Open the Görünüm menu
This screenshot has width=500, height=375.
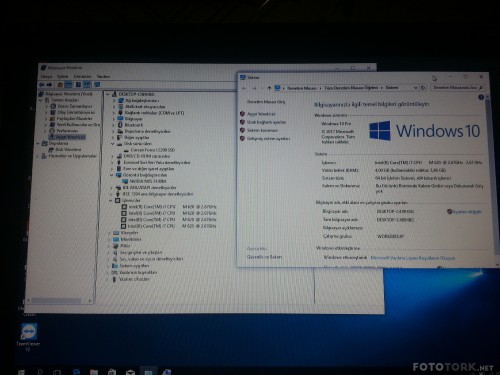click(x=82, y=76)
